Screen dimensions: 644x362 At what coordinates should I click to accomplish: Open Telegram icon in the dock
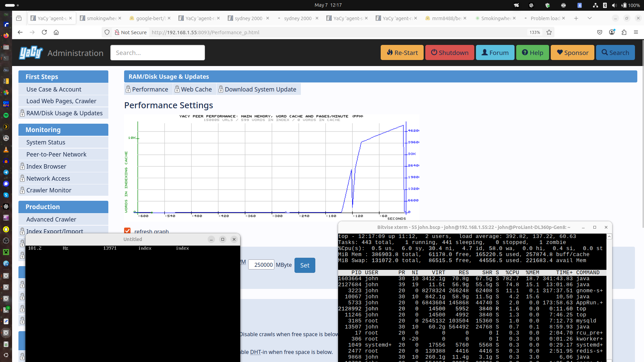click(x=6, y=172)
